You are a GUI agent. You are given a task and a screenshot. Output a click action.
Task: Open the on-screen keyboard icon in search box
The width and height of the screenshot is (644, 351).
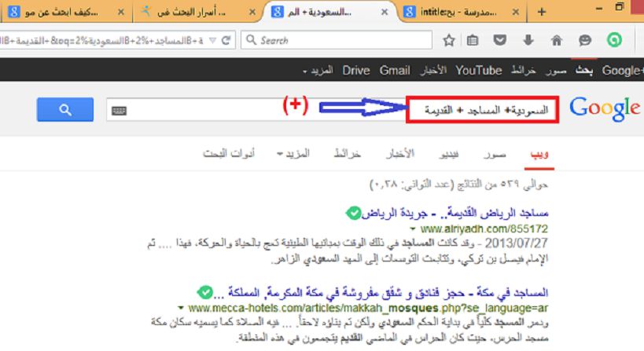tap(119, 111)
